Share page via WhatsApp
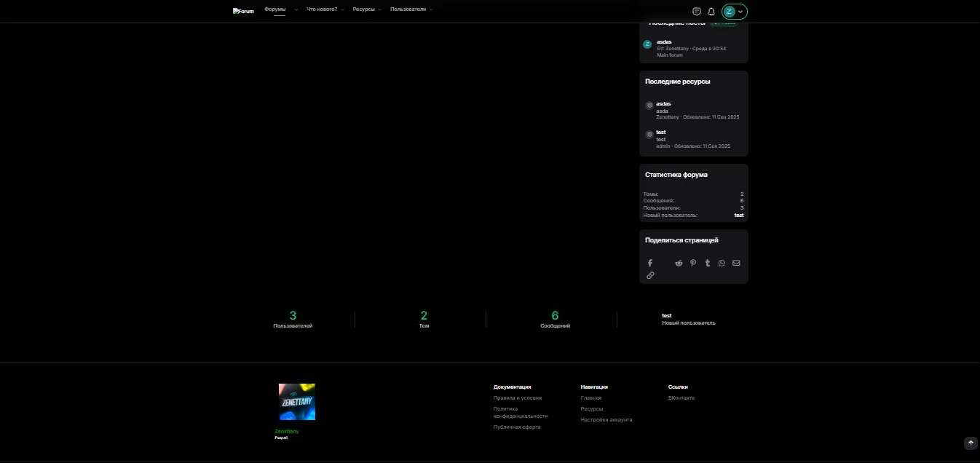The image size is (980, 463). [722, 263]
